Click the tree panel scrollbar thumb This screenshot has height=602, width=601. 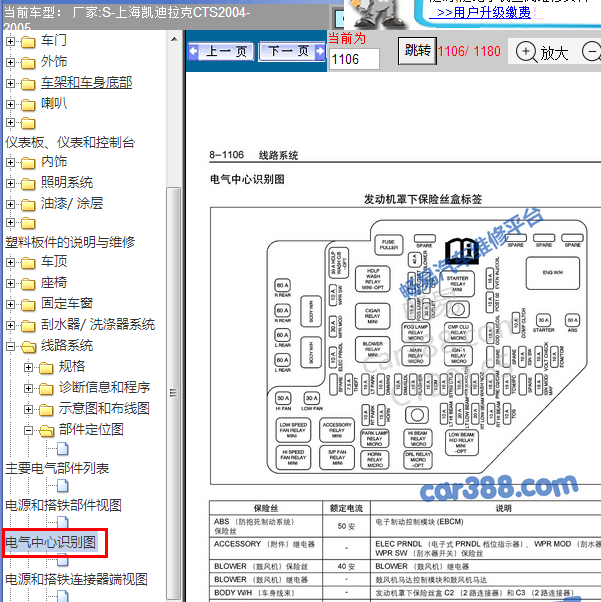174,392
